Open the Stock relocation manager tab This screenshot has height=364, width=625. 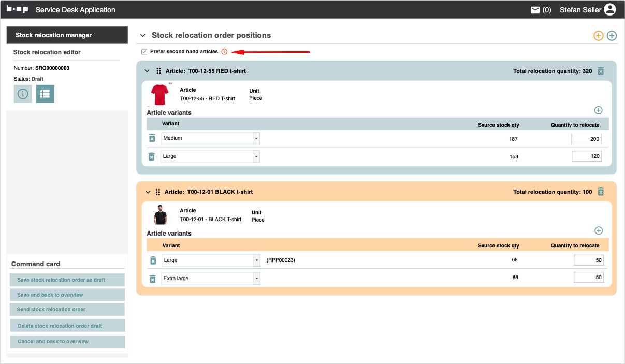pos(67,35)
